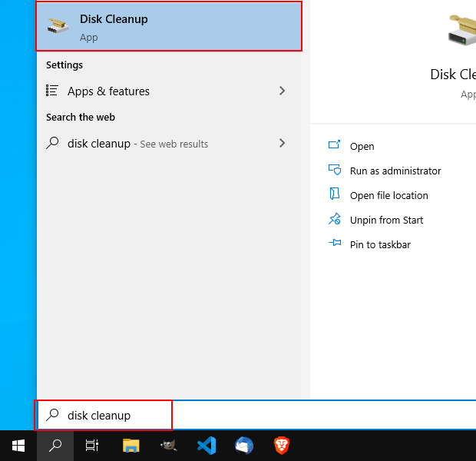The height and width of the screenshot is (461, 476).
Task: Click the Search the web heading
Action: (x=81, y=118)
